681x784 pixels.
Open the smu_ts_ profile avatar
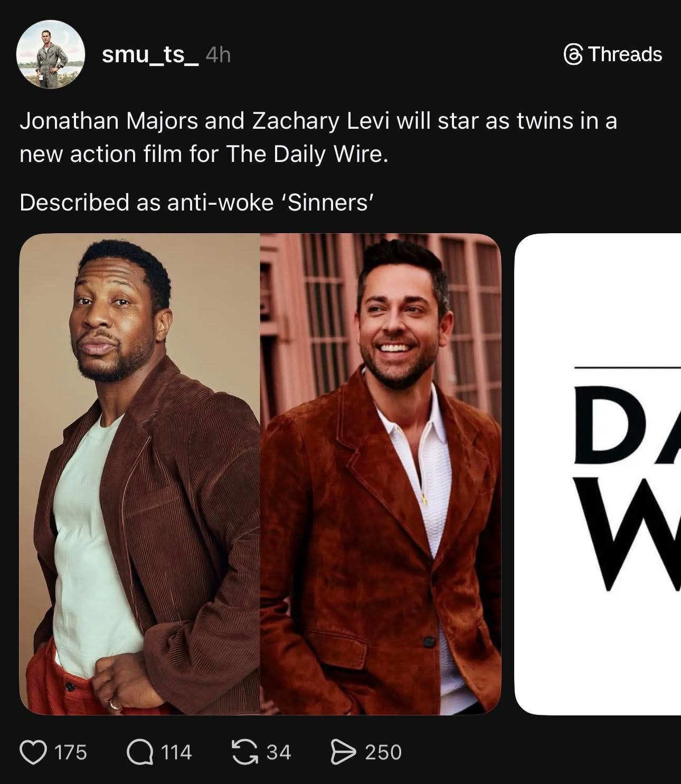[x=51, y=55]
